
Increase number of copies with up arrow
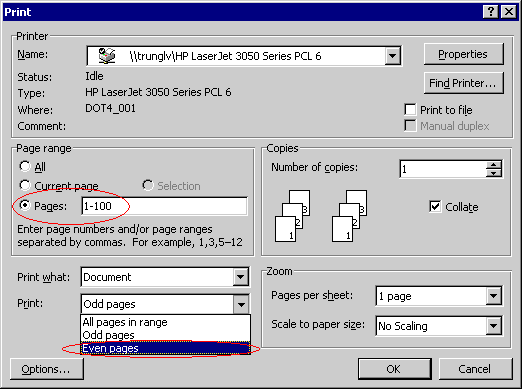pyautogui.click(x=493, y=165)
